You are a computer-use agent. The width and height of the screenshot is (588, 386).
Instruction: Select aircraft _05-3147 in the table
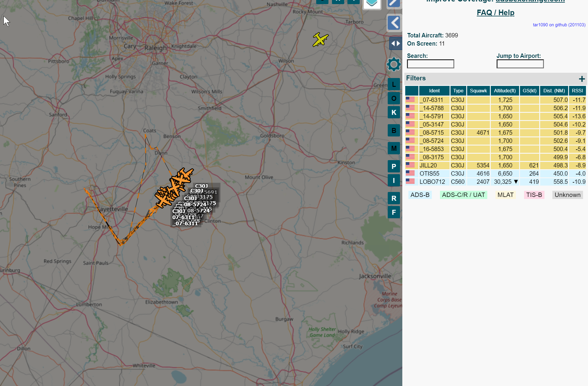tap(495, 124)
